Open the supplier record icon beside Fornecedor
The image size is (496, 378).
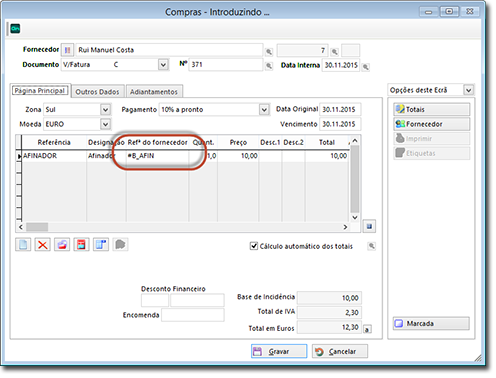tap(68, 50)
